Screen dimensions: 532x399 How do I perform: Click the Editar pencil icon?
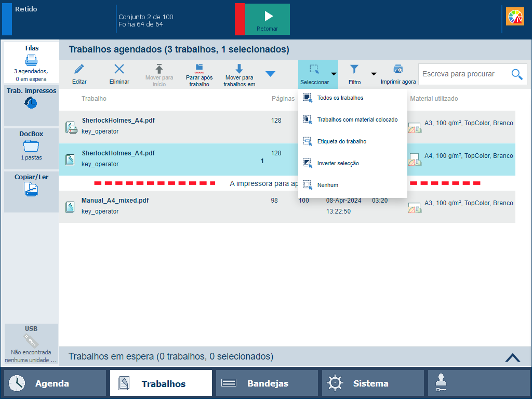point(79,70)
